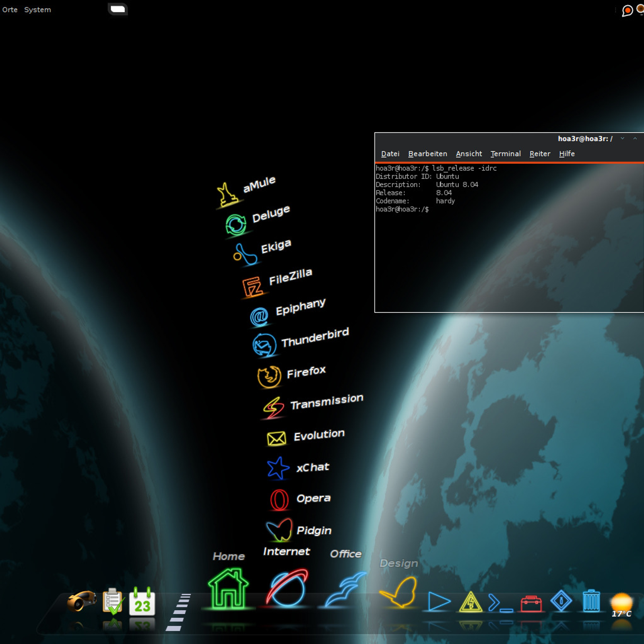644x644 pixels.
Task: Collapse the Internet stack in dock
Action: (x=287, y=588)
